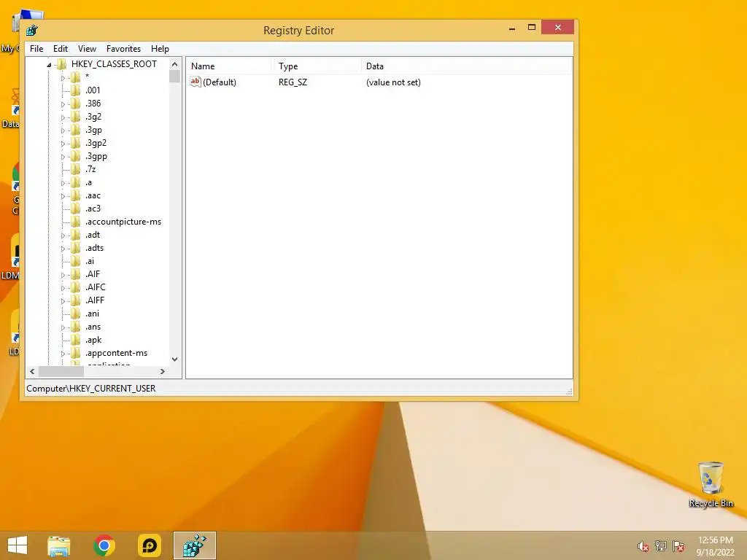Screen dimensions: 747x560
Task: Launch Google Chrome from taskbar
Action: click(x=104, y=545)
